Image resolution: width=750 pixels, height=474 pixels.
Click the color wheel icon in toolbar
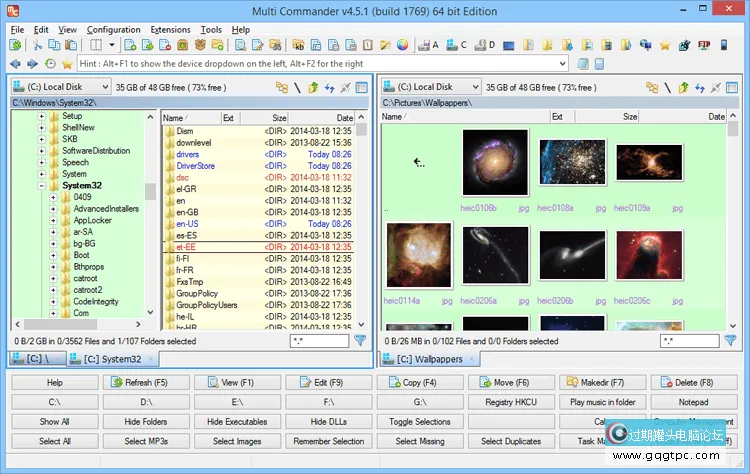[402, 45]
